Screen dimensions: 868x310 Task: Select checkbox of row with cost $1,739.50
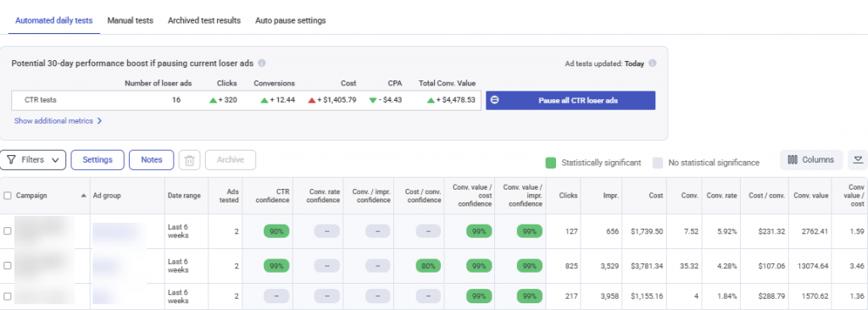tap(7, 231)
